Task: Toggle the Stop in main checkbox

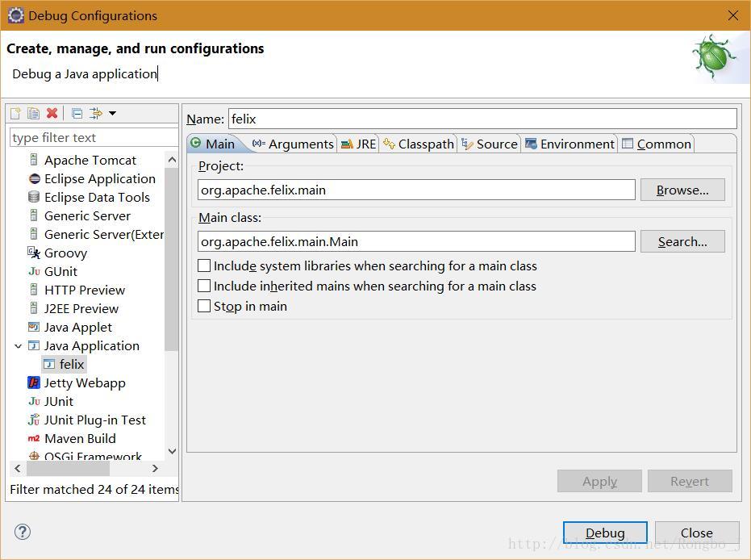Action: pos(204,306)
